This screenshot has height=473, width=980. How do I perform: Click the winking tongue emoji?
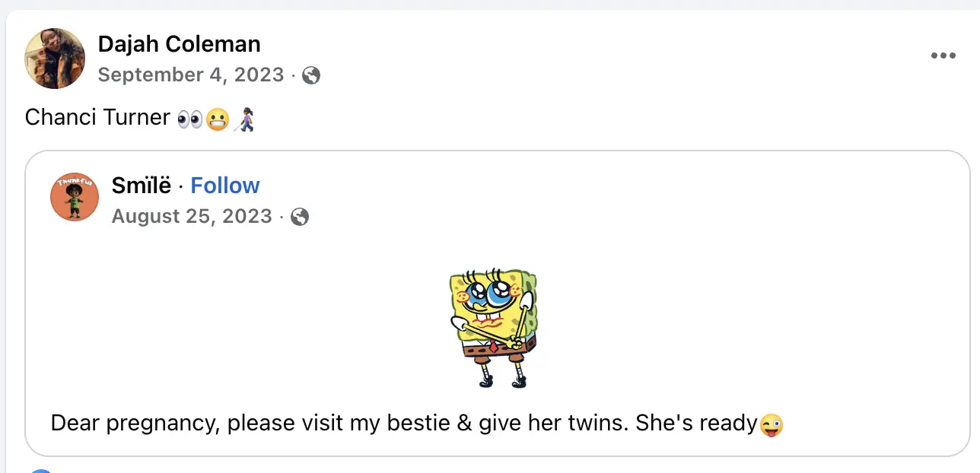tap(772, 424)
